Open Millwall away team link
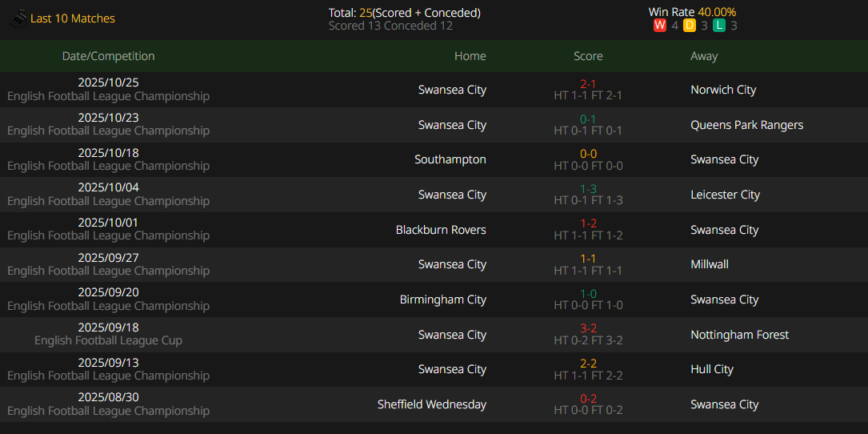 pyautogui.click(x=710, y=264)
